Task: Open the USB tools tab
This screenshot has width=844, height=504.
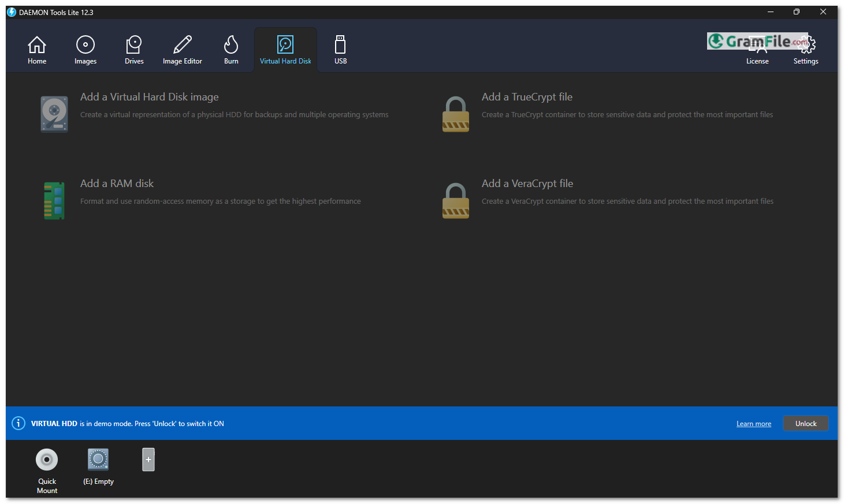Action: click(340, 50)
